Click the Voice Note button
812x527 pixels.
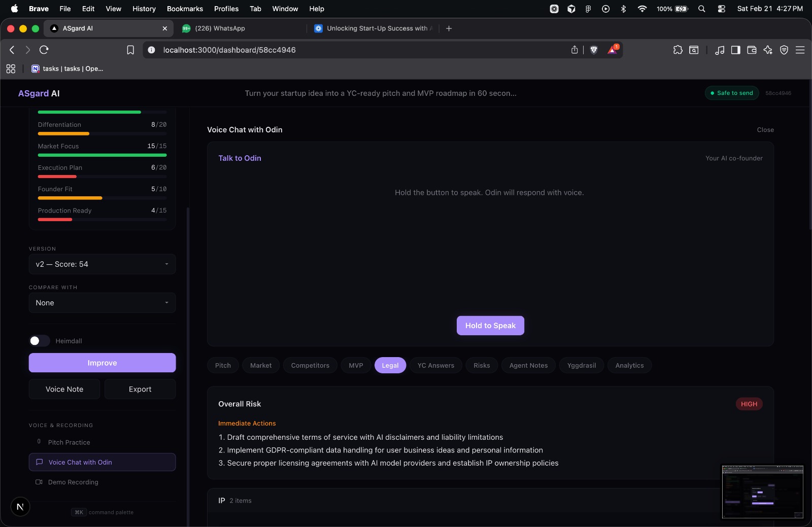[x=64, y=389]
